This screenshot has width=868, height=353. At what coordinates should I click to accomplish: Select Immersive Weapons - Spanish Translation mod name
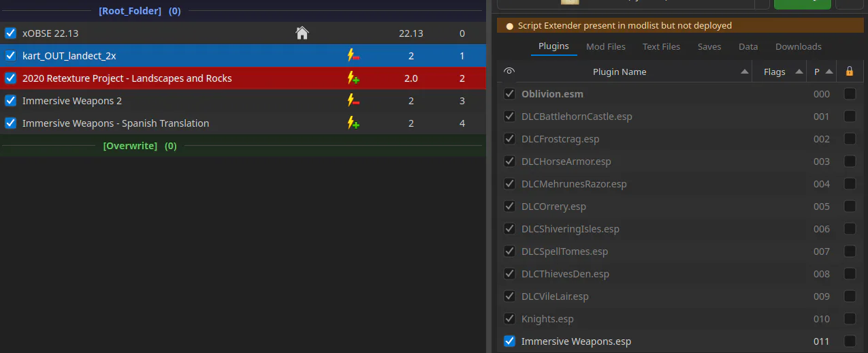(116, 123)
